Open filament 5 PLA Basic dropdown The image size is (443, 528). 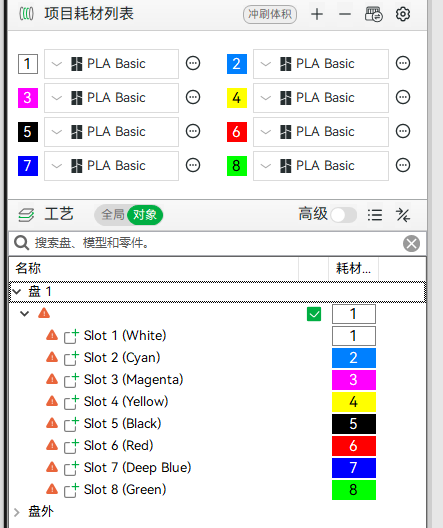click(x=111, y=132)
